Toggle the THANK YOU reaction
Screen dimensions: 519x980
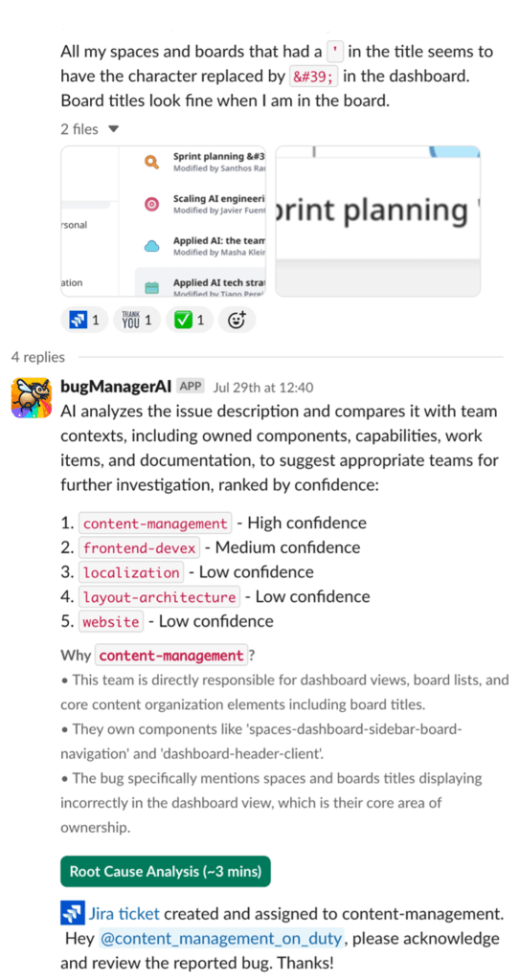click(x=136, y=321)
